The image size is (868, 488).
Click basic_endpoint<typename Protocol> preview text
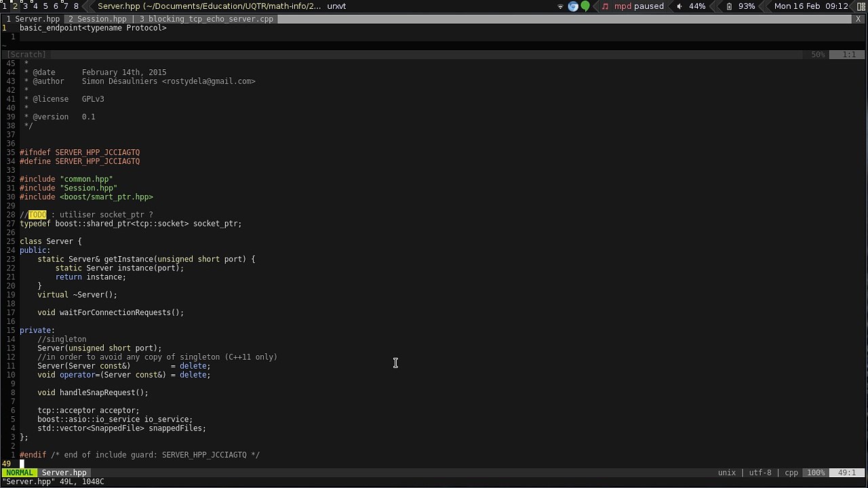[93, 28]
